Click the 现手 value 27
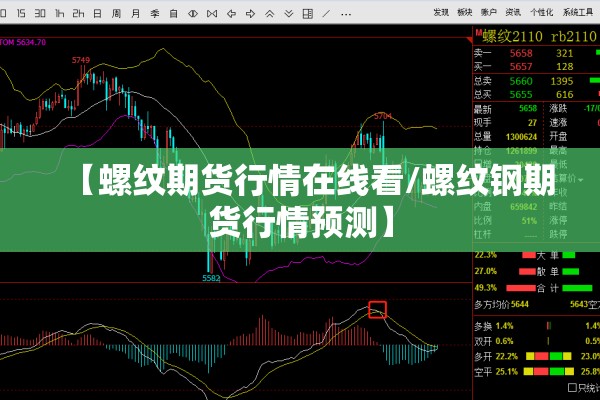 click(x=533, y=123)
